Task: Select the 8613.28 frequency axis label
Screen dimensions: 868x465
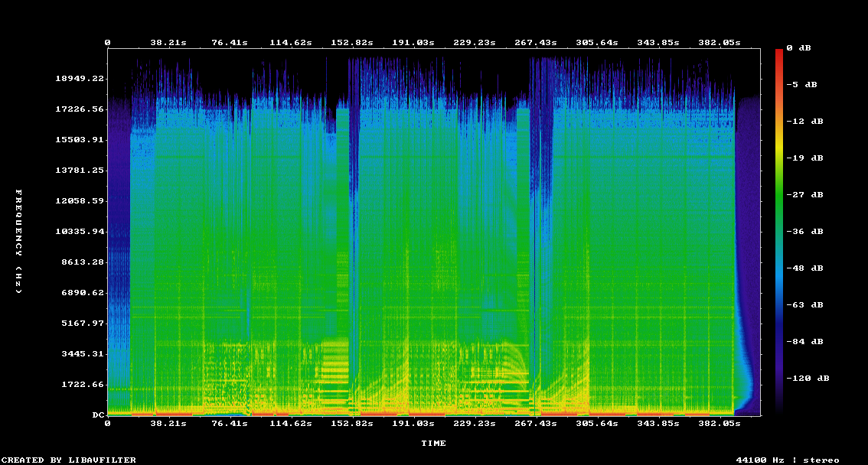Action: click(82, 262)
